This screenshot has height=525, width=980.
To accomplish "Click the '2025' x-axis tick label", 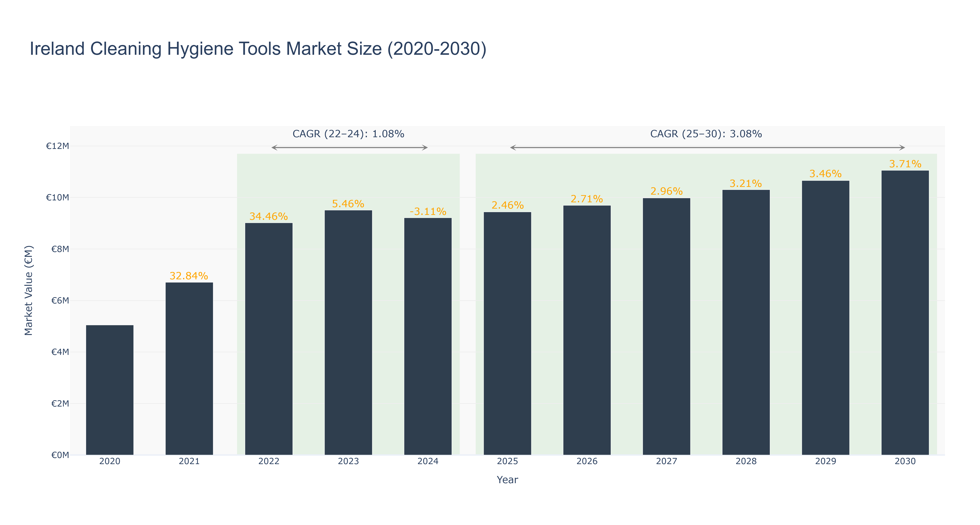I will point(507,461).
